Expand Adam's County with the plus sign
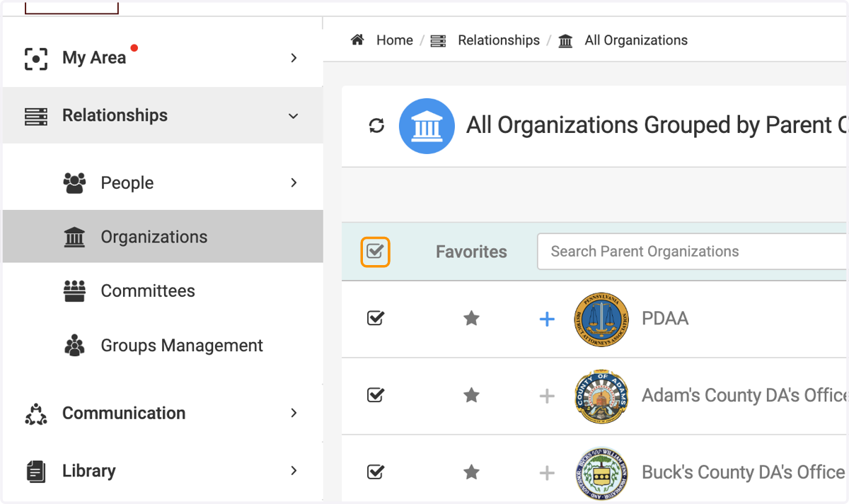The image size is (849, 504). [547, 397]
